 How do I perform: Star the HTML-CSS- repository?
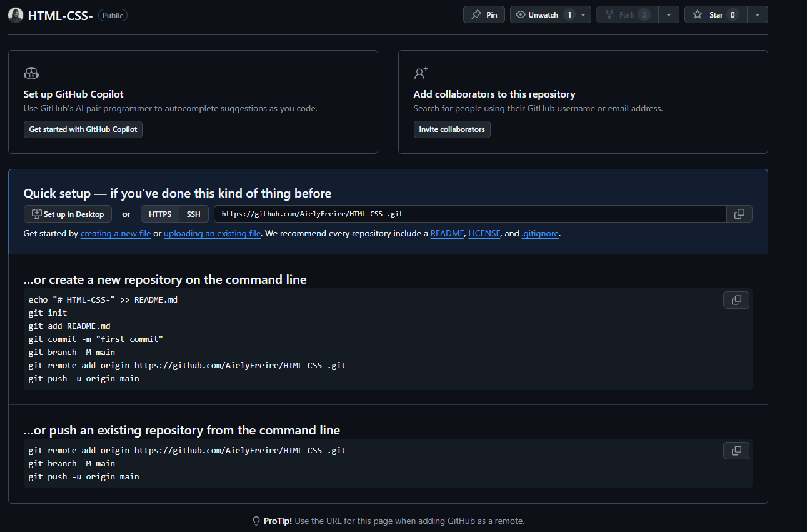[x=716, y=14]
